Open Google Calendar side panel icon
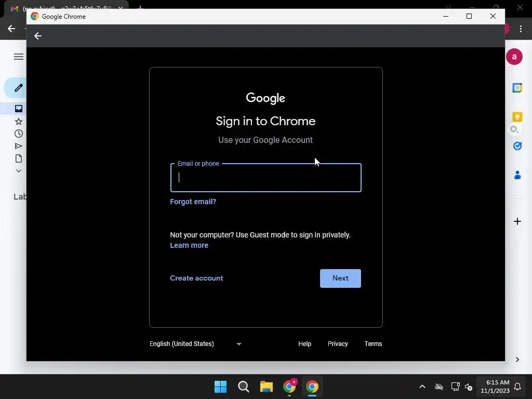 517,88
